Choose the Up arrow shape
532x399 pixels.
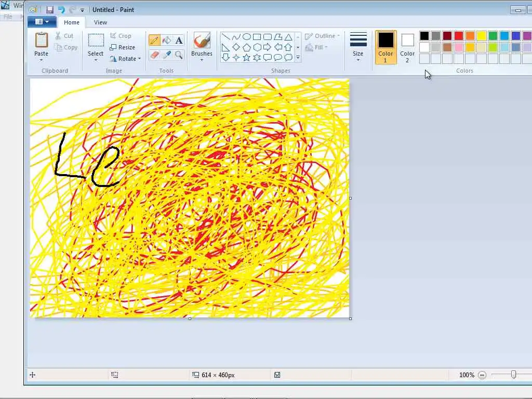click(288, 47)
